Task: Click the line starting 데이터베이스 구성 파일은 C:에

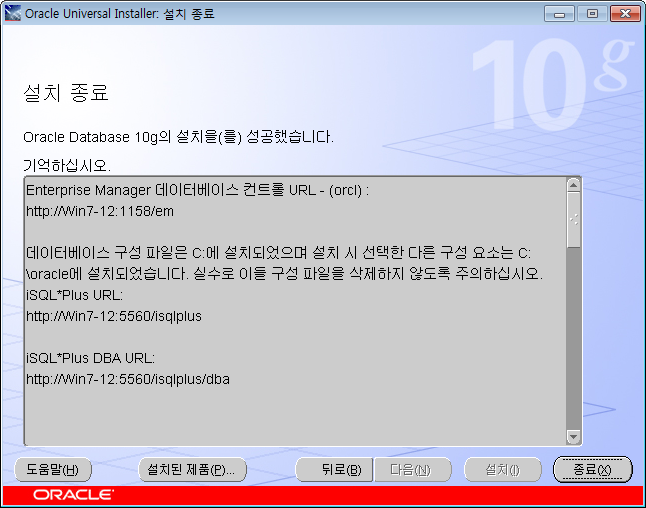Action: point(279,253)
